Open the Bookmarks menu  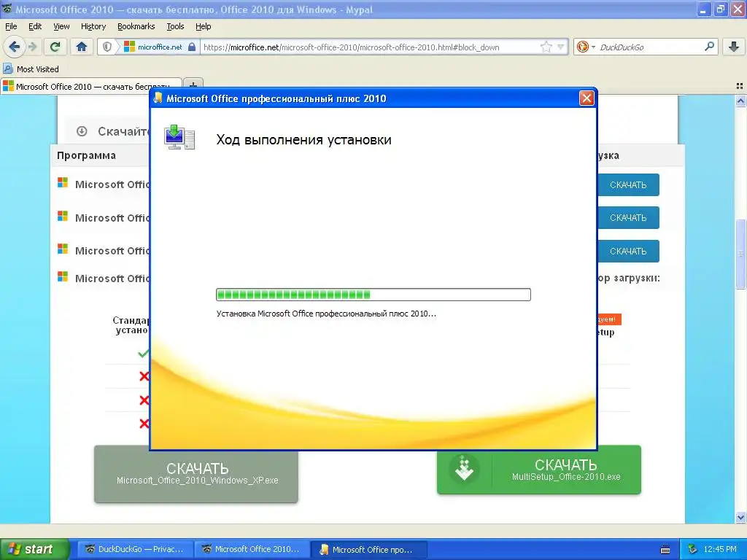tap(136, 26)
